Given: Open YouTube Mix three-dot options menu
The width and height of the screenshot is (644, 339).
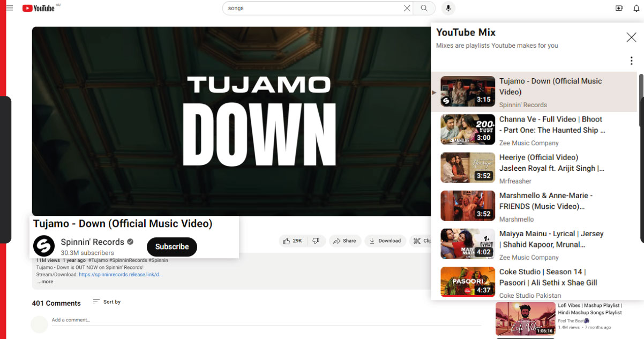Looking at the screenshot, I should tap(632, 61).
